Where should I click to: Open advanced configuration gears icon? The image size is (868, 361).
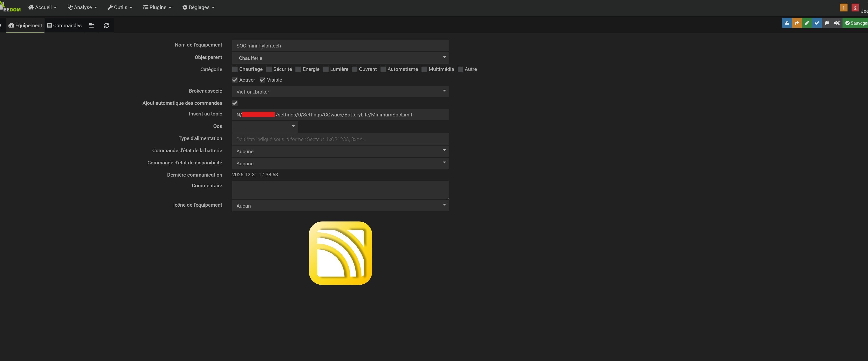(837, 23)
